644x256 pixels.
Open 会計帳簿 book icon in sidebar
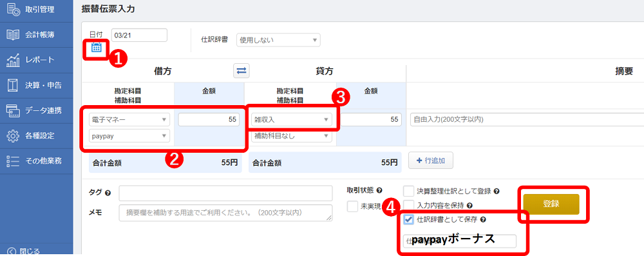[13, 35]
